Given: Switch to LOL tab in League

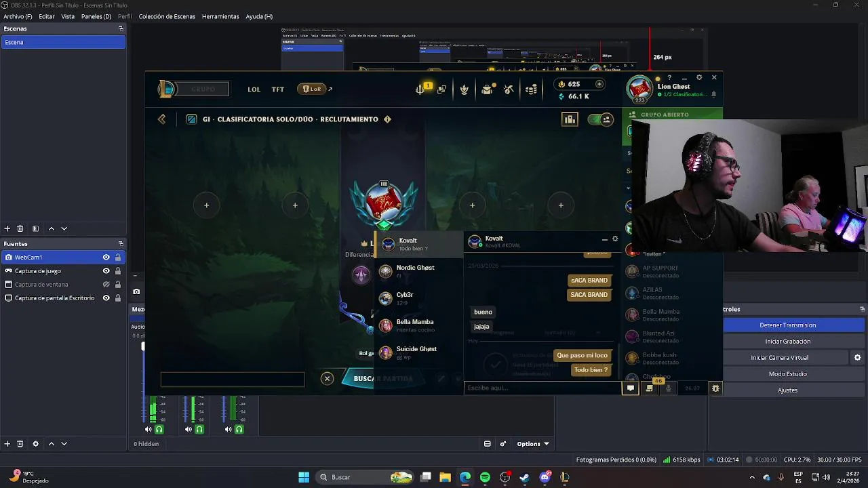Looking at the screenshot, I should [x=254, y=89].
